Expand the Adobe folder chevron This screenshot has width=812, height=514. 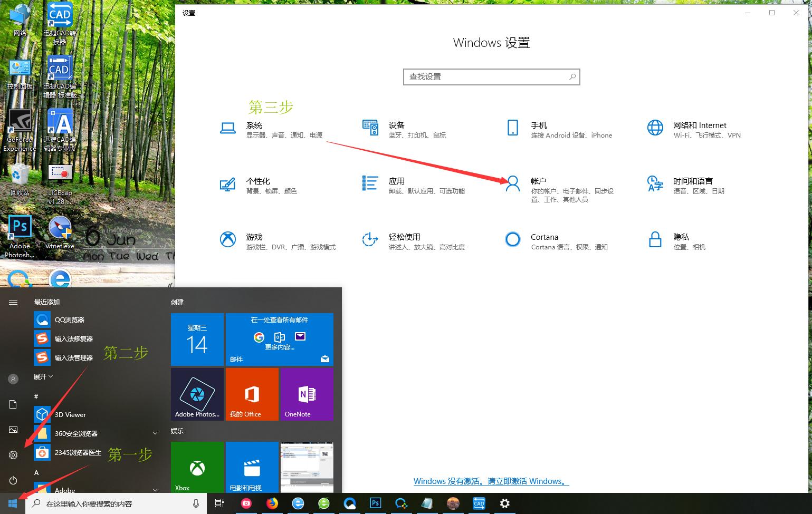[x=155, y=489]
